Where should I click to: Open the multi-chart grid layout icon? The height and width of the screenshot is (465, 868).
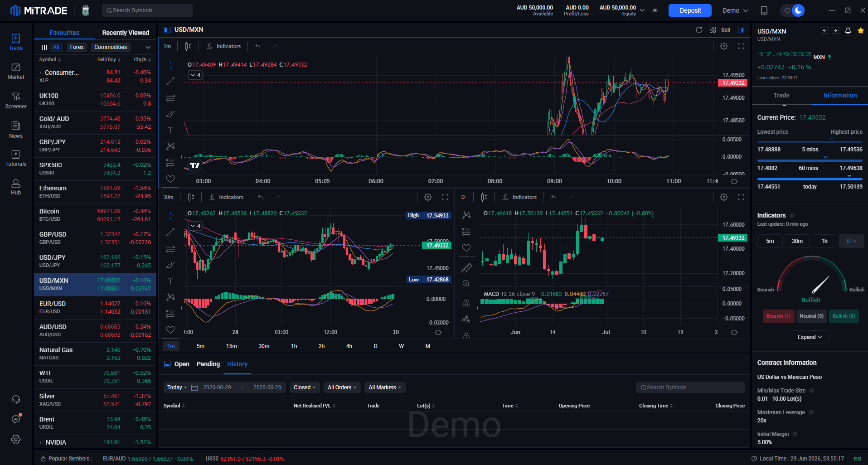click(x=713, y=30)
